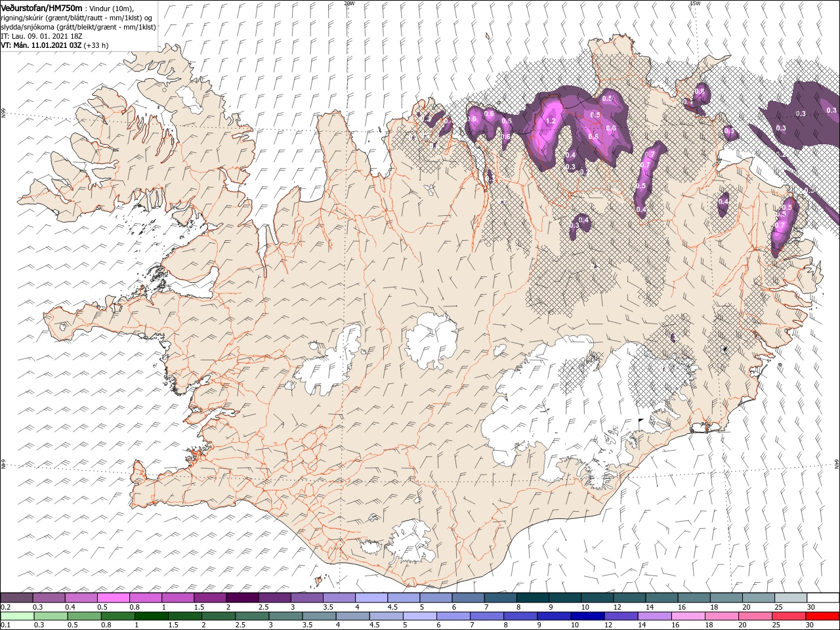
Task: Pick the light purple 14 swatch, lower scale
Action: (655, 616)
